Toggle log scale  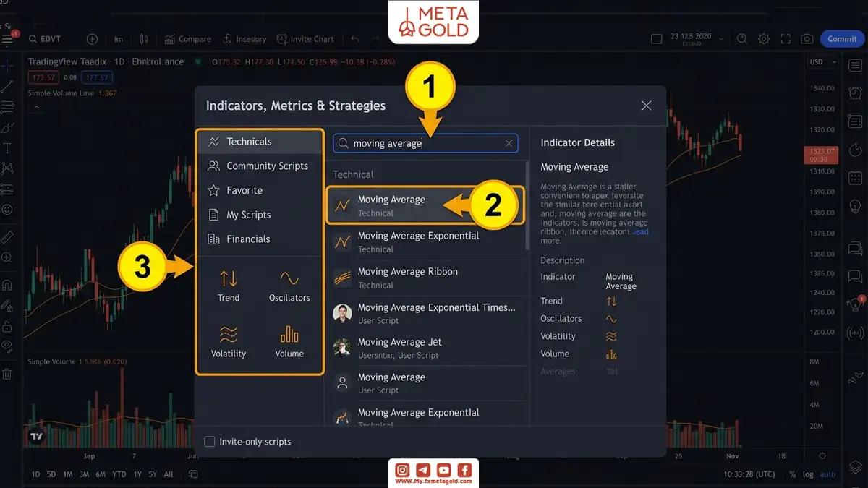pos(808,474)
